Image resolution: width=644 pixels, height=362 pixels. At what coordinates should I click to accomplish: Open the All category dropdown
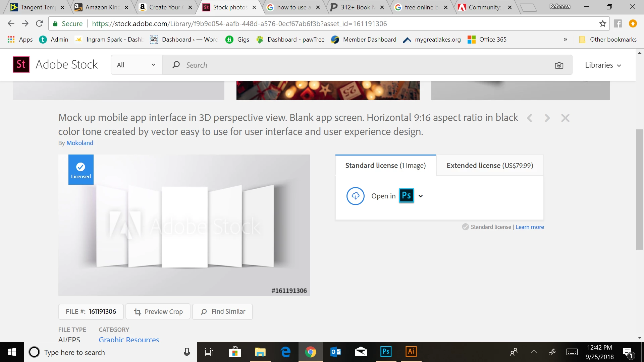pos(137,65)
